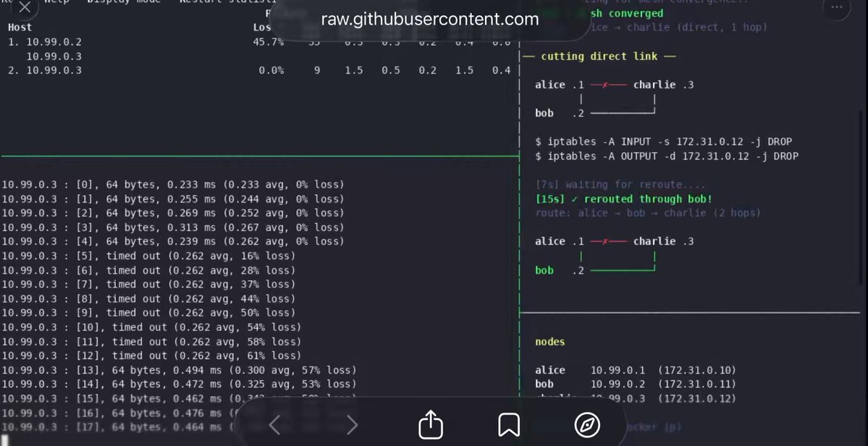Click '[5], timed out' ping line
Screen dimensions: 868x446
coord(148,256)
